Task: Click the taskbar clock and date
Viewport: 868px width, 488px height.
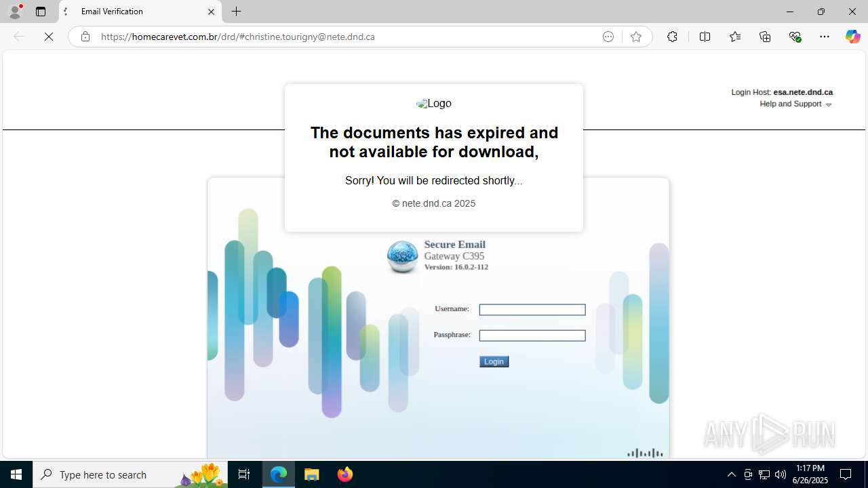Action: [810, 474]
